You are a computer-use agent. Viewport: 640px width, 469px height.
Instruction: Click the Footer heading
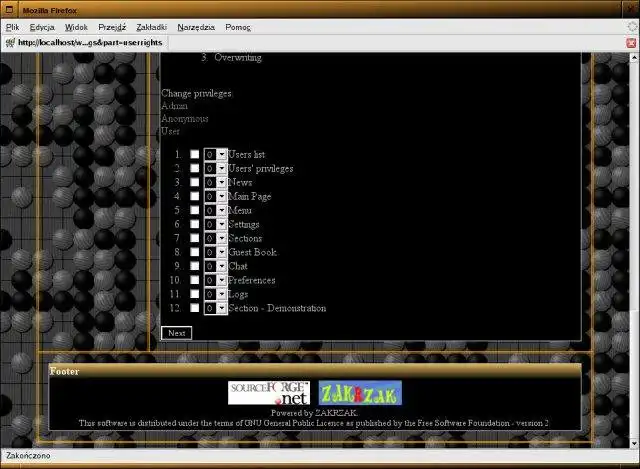(x=64, y=371)
